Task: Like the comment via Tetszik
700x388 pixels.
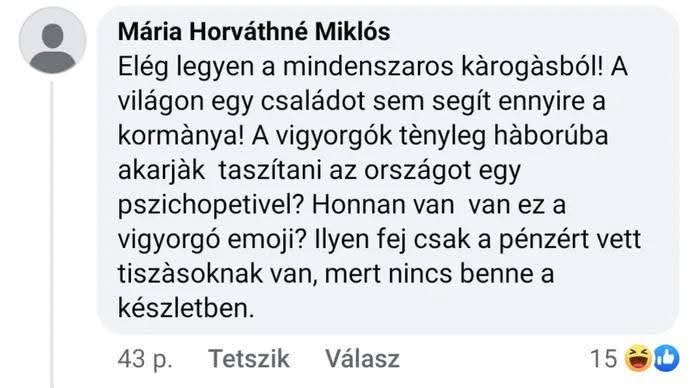Action: point(249,359)
